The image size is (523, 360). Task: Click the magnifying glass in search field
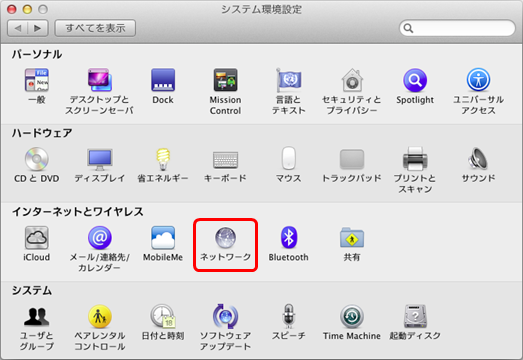(x=408, y=28)
